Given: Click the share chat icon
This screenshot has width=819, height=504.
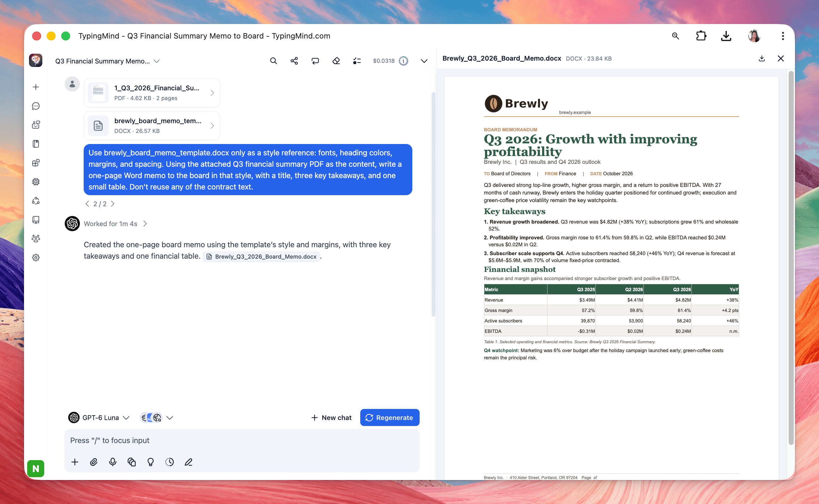Looking at the screenshot, I should [x=294, y=61].
